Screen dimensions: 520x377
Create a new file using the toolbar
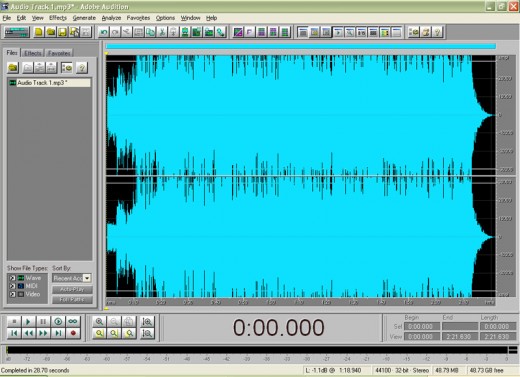(x=39, y=32)
